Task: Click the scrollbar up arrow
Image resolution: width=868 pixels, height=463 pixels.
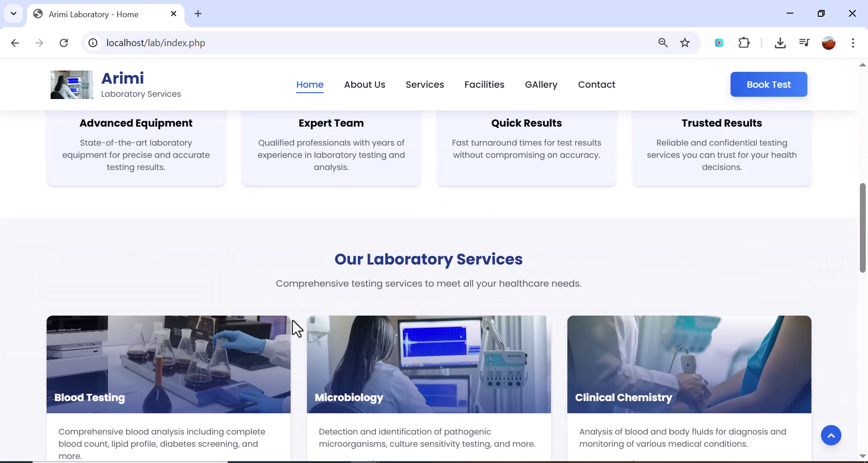Action: (x=863, y=65)
